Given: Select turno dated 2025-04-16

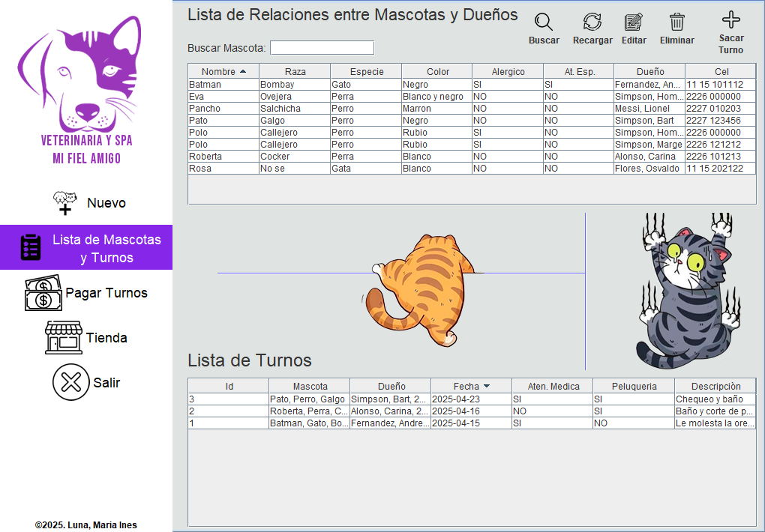Looking at the screenshot, I should coord(472,411).
